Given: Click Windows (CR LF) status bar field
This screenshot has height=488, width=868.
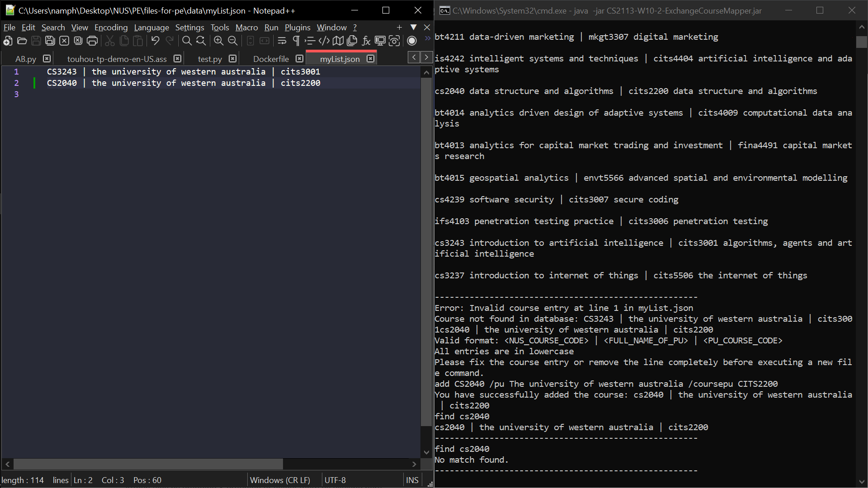Looking at the screenshot, I should [280, 480].
